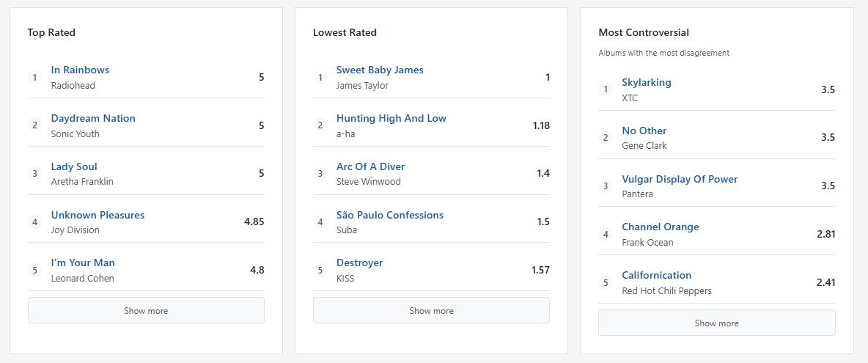Open the Skylarking album link
Viewport: 868px width, 363px height.
[647, 82]
